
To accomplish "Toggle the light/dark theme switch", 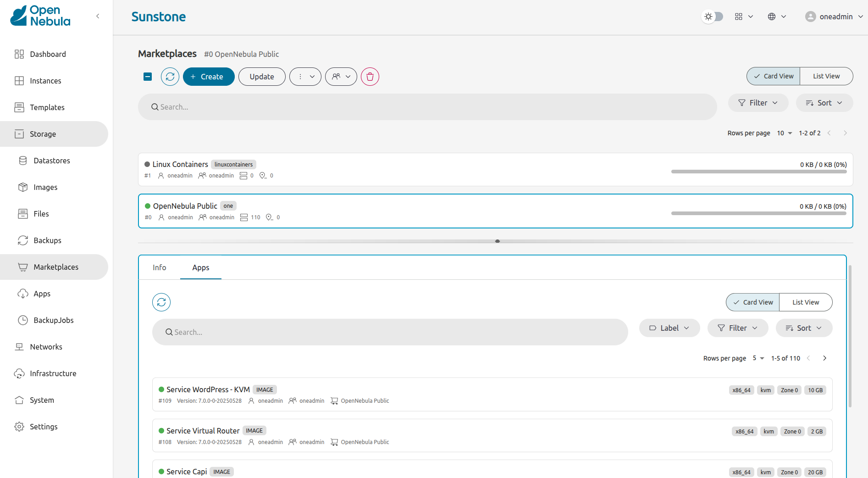I will (x=713, y=17).
